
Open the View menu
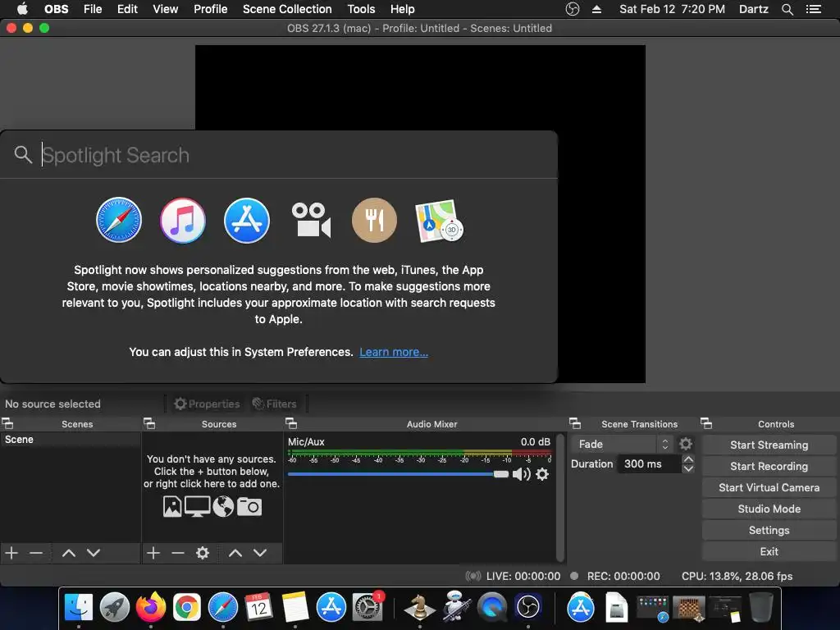(165, 9)
